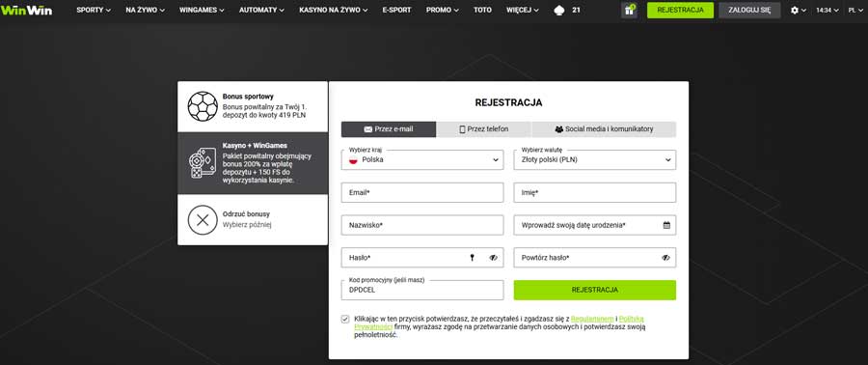Expand the WINGAMES menu
Image resolution: width=868 pixels, height=365 pixels.
(203, 10)
